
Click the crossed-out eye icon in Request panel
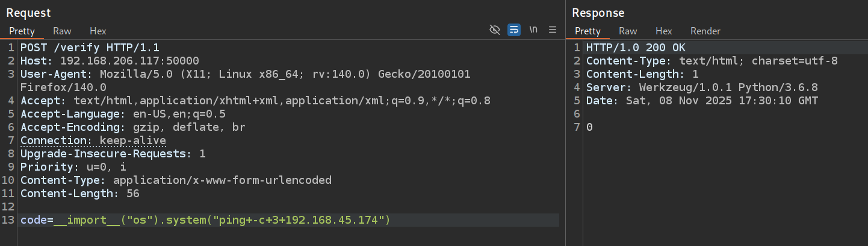(x=495, y=30)
